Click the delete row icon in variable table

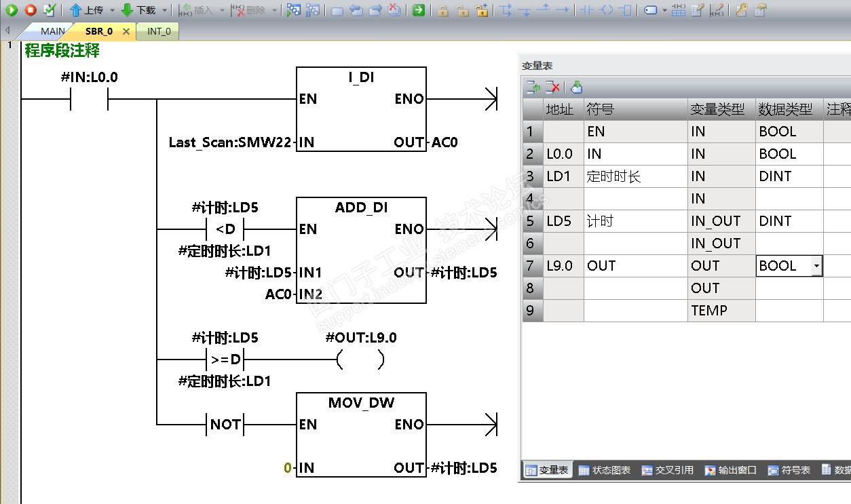pos(553,88)
